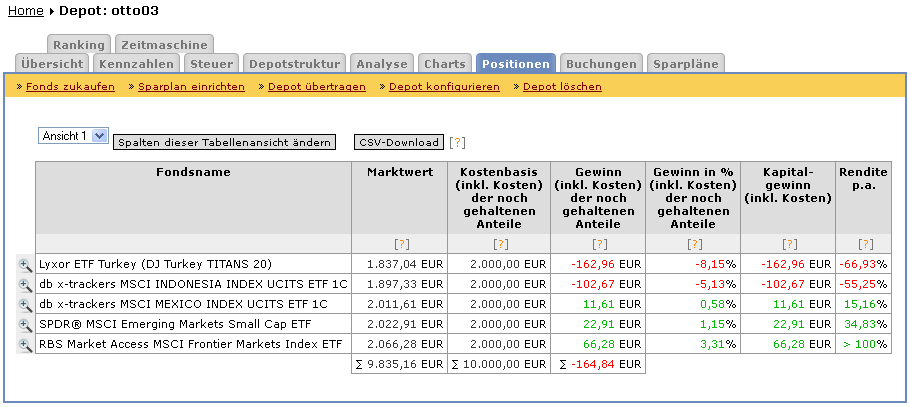Click the -55,25% annual return cell
910x407 pixels.
pyautogui.click(x=864, y=284)
